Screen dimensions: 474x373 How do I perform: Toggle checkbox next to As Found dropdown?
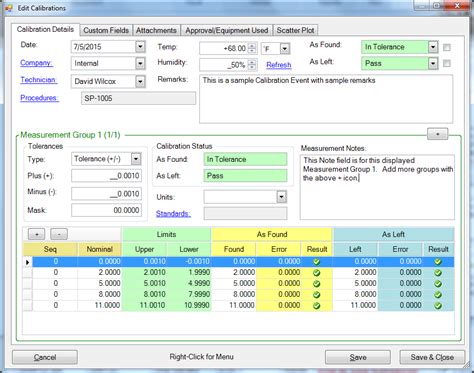pos(447,47)
